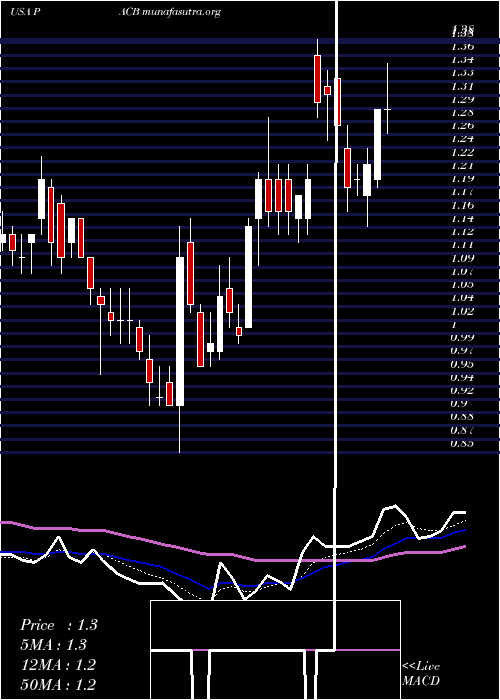Click the 1.22 price axis label

pos(462,152)
